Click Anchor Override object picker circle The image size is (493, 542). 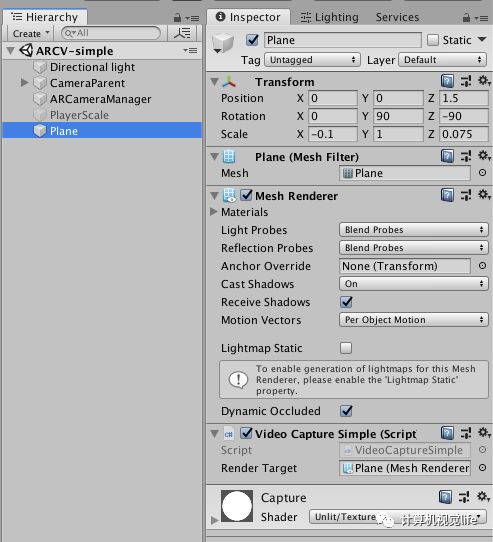[x=482, y=265]
